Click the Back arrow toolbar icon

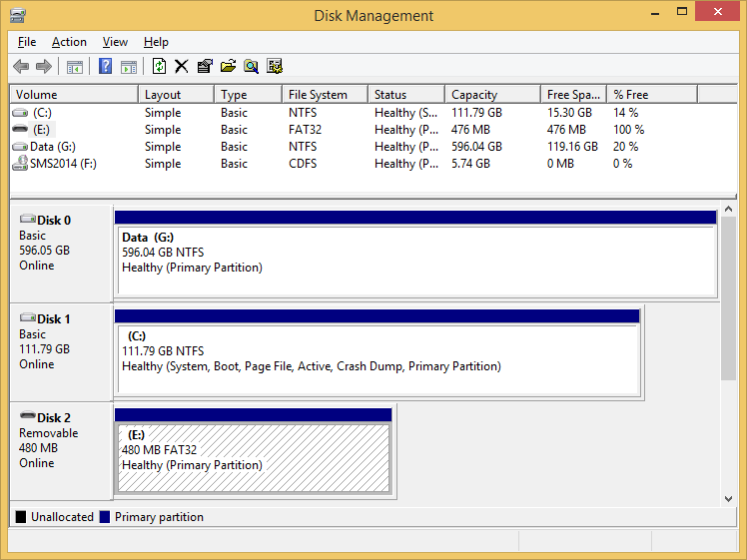pyautogui.click(x=21, y=66)
